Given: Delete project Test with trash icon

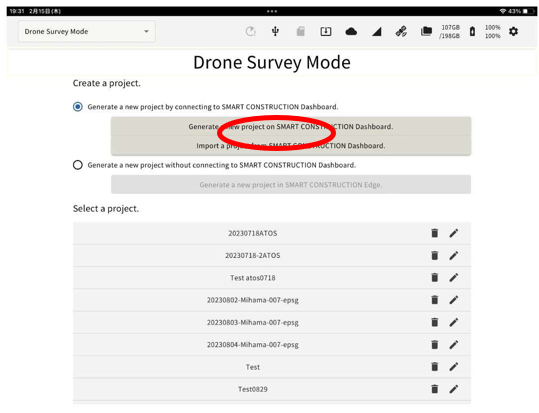Looking at the screenshot, I should (x=434, y=367).
